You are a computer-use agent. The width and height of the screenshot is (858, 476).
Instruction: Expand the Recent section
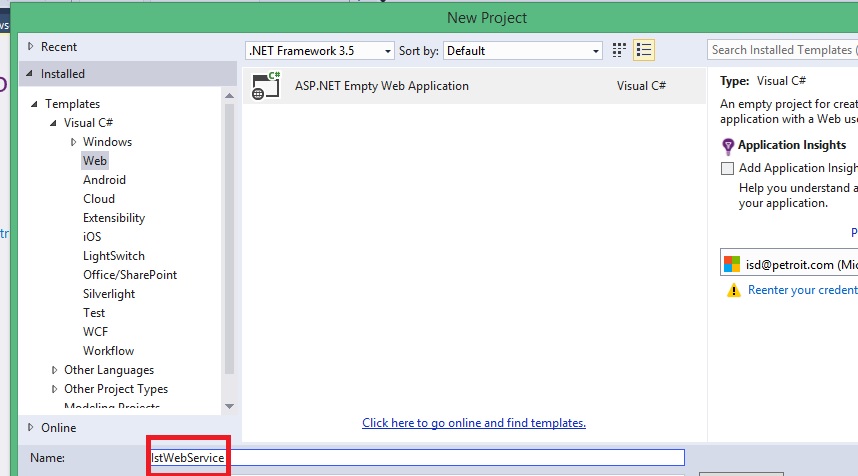pyautogui.click(x=31, y=47)
